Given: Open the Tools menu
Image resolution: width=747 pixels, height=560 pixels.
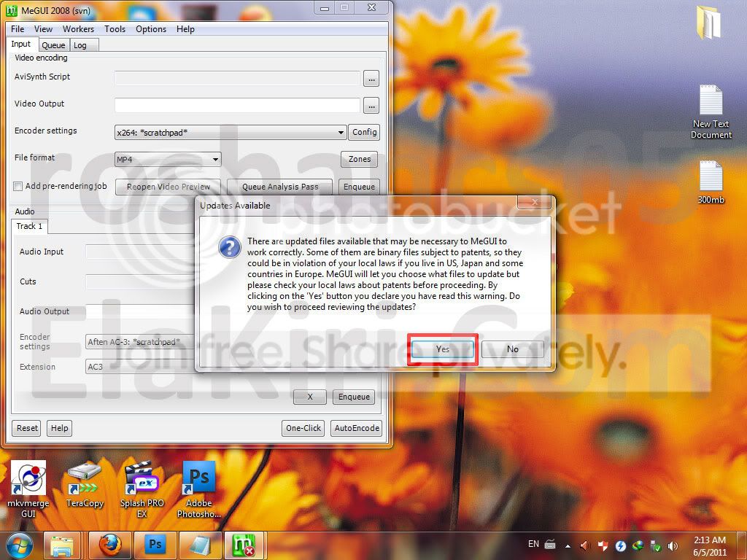Looking at the screenshot, I should click(x=115, y=29).
